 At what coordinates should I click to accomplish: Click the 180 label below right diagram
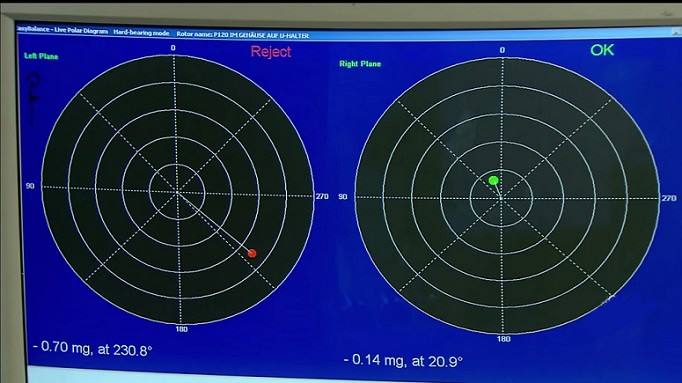coord(503,339)
